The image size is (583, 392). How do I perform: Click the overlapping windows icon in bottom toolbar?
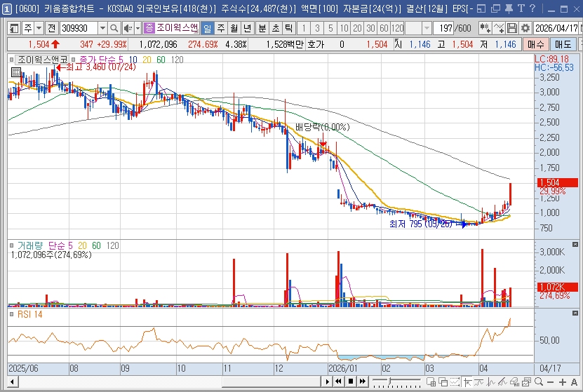point(443,381)
